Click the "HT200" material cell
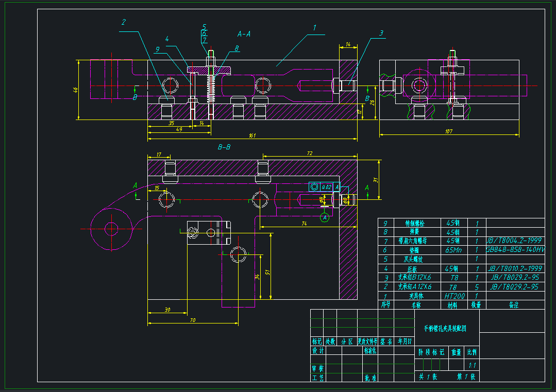The image size is (556, 392). click(454, 296)
